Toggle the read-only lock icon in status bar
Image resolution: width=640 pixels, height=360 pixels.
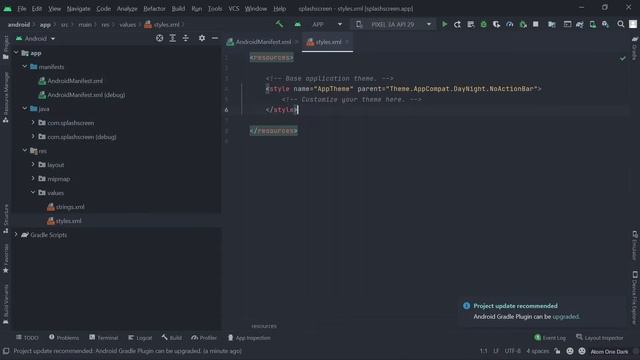click(x=558, y=351)
